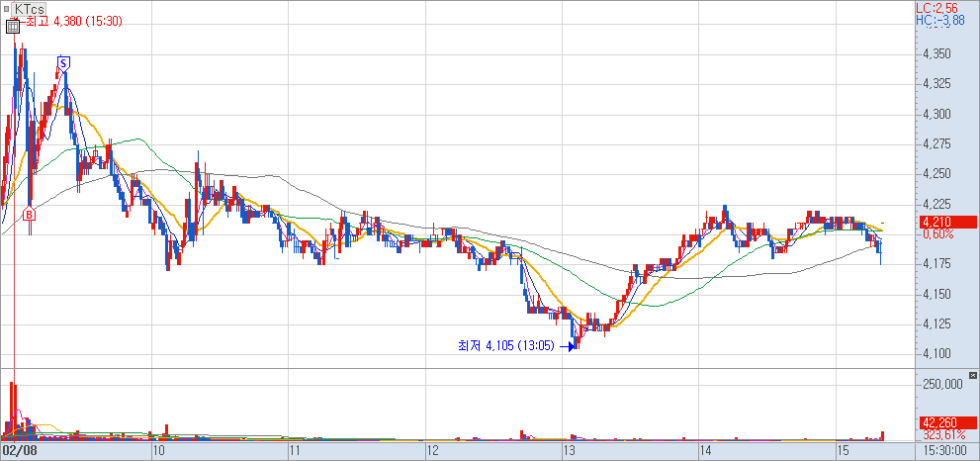Click the gray legend square beside KTcs
This screenshot has width=980, height=461.
[8, 9]
